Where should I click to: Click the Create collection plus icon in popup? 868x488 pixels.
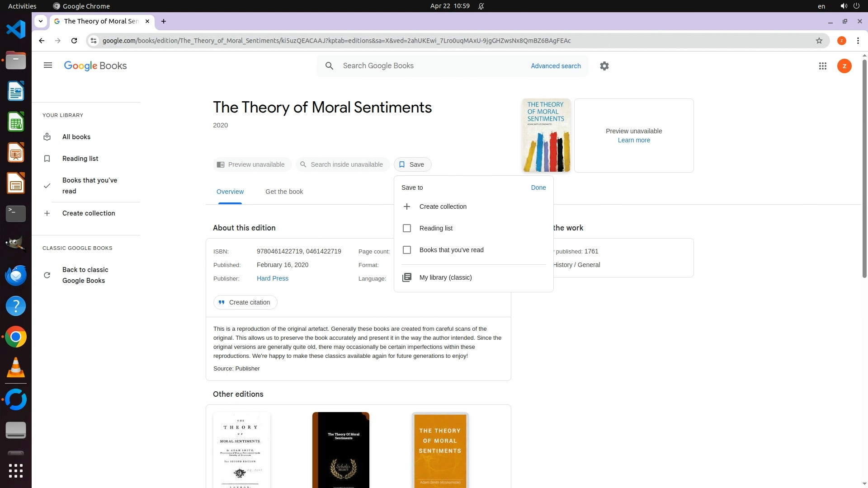coord(407,206)
